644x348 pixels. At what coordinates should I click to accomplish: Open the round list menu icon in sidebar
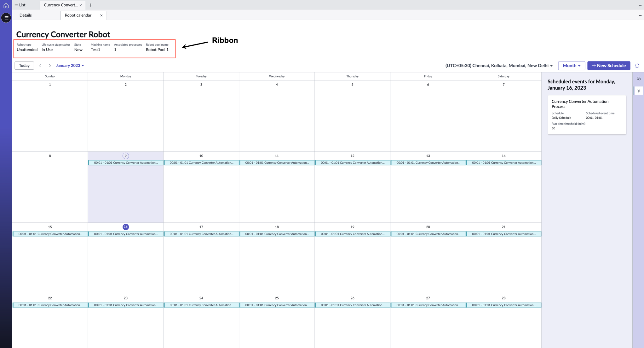tap(6, 18)
